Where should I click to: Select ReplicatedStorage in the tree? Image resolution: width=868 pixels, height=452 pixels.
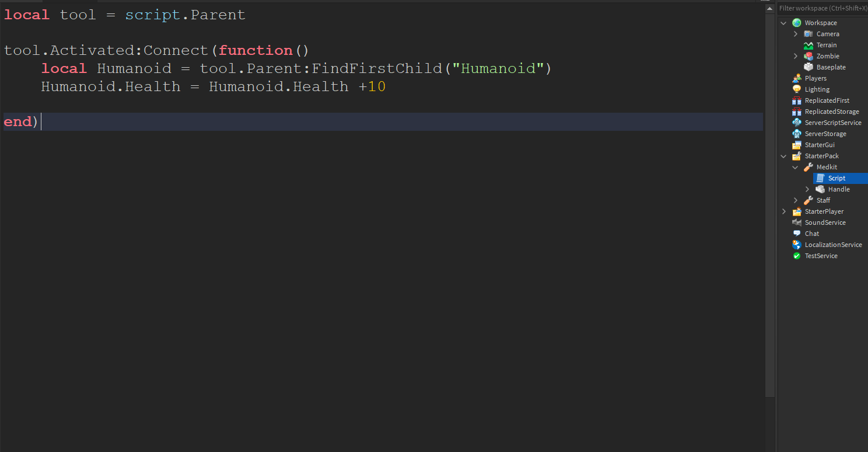coord(831,112)
